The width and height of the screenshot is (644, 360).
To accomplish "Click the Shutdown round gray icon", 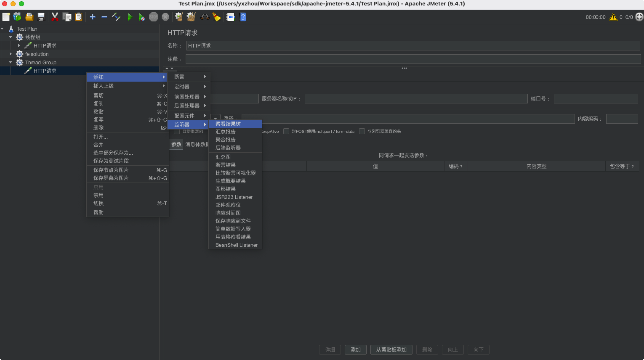I will pos(165,17).
